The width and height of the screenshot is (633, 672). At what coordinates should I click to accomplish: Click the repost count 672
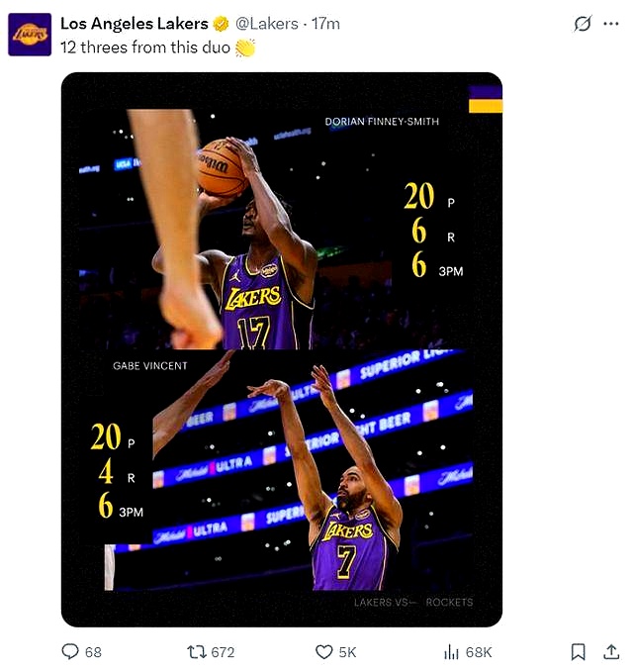pyautogui.click(x=223, y=652)
